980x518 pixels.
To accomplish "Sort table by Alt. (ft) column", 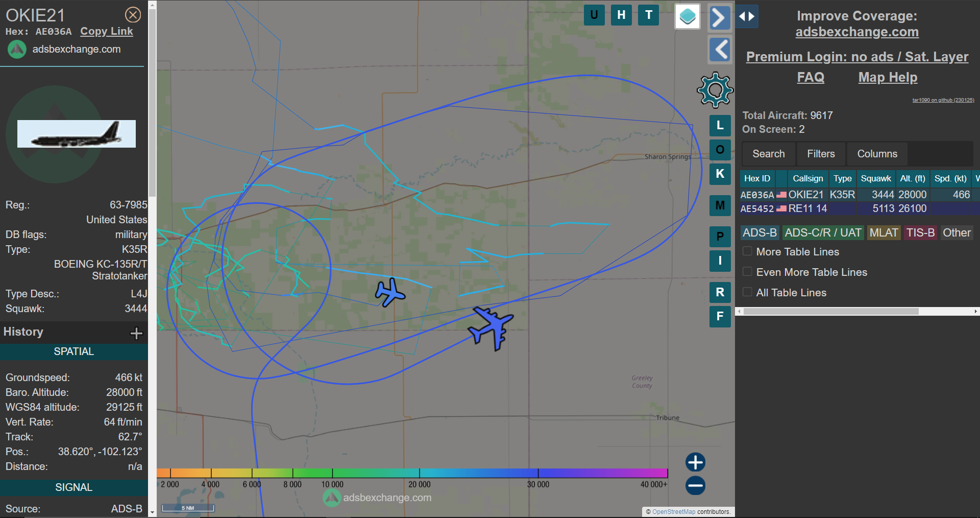I will pos(913,178).
